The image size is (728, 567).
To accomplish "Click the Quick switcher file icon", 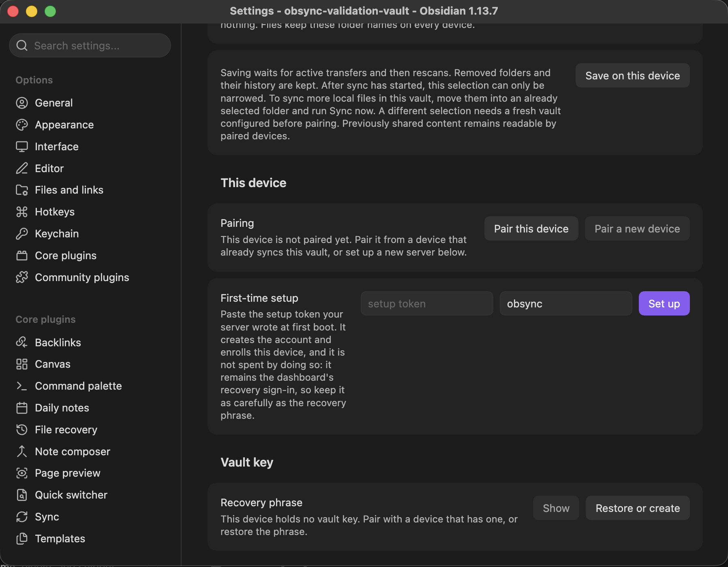I will pos(22,495).
